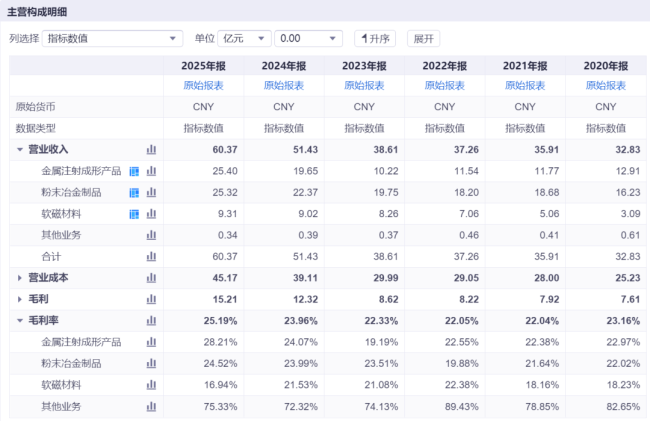Screen dimensions: 650x421
Task: Select 毛利 value 15.21 for 2025
Action: pyautogui.click(x=225, y=299)
